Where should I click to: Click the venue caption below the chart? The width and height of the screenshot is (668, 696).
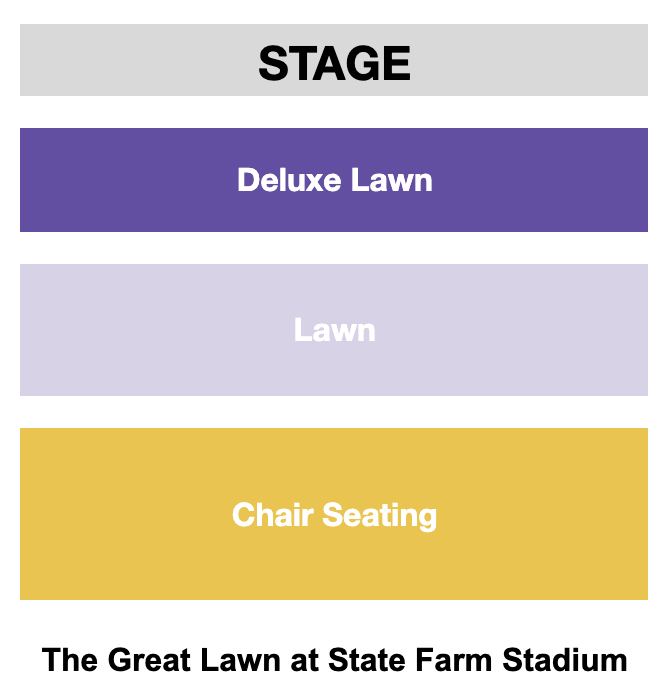point(334,660)
